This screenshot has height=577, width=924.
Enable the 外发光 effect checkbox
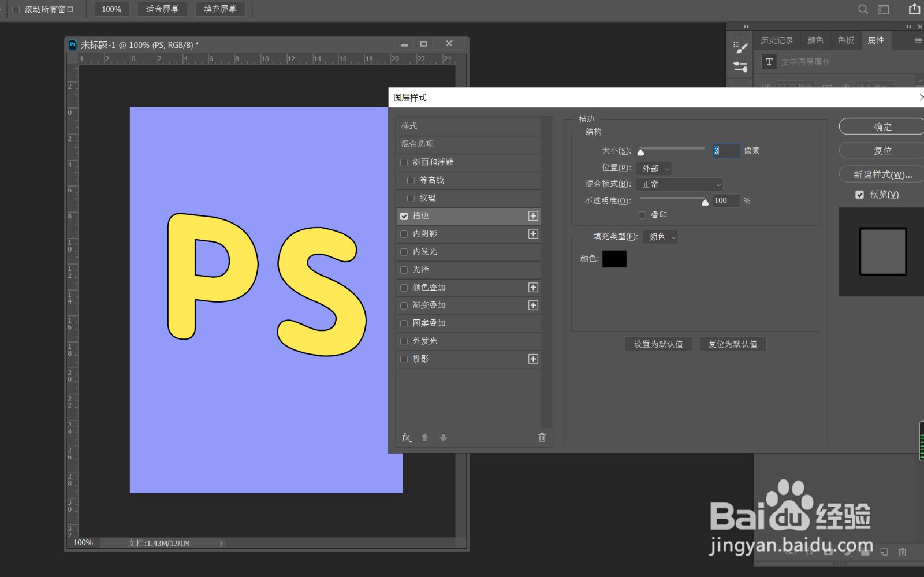[404, 341]
